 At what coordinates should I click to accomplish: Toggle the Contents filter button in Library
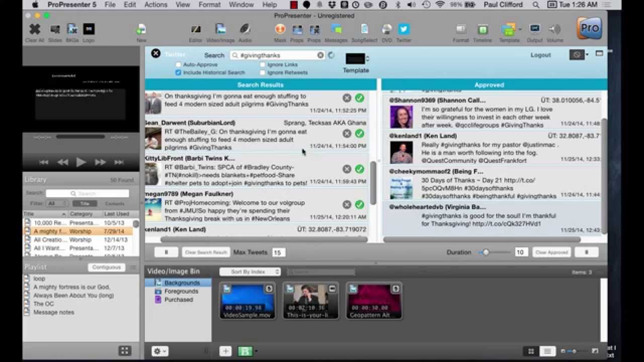tap(115, 204)
